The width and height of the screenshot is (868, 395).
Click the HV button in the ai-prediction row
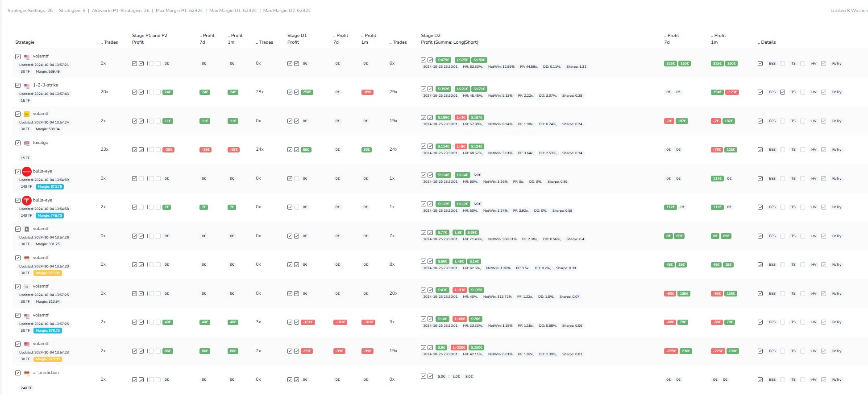[x=814, y=380]
